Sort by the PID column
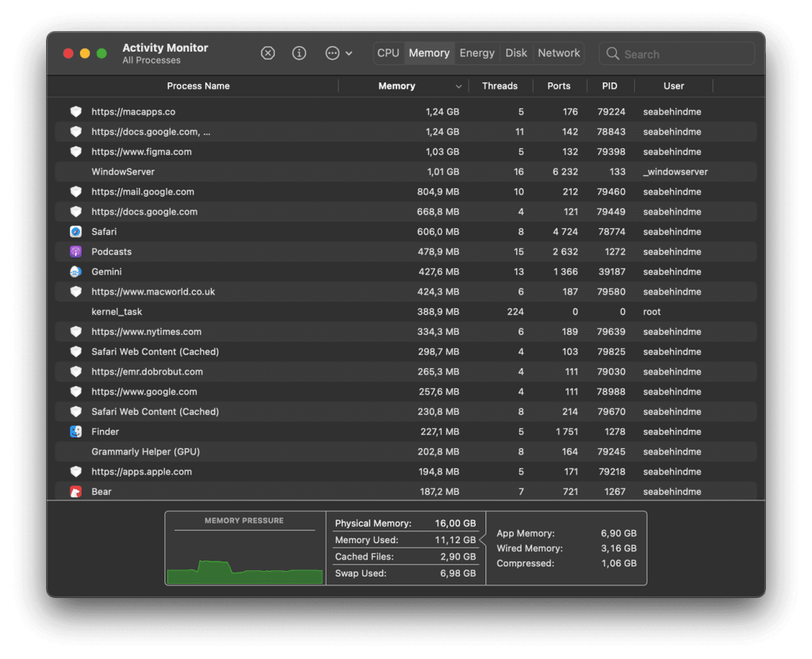The width and height of the screenshot is (812, 659). [610, 86]
